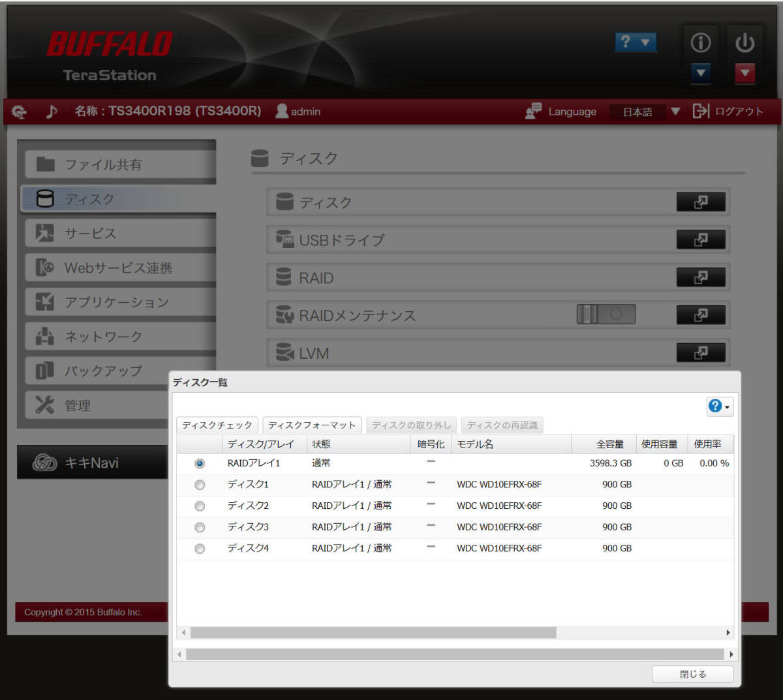Viewport: 783px width, 700px height.
Task: Select the ディスク3 radio button
Action: pyautogui.click(x=200, y=527)
